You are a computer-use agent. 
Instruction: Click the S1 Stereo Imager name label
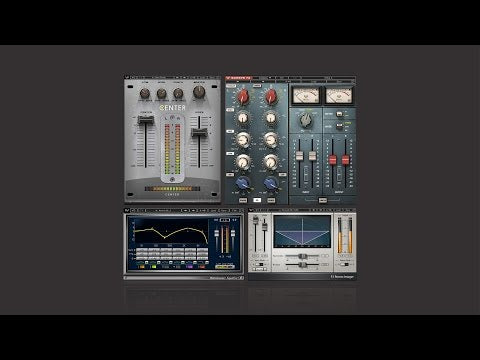coord(342,277)
